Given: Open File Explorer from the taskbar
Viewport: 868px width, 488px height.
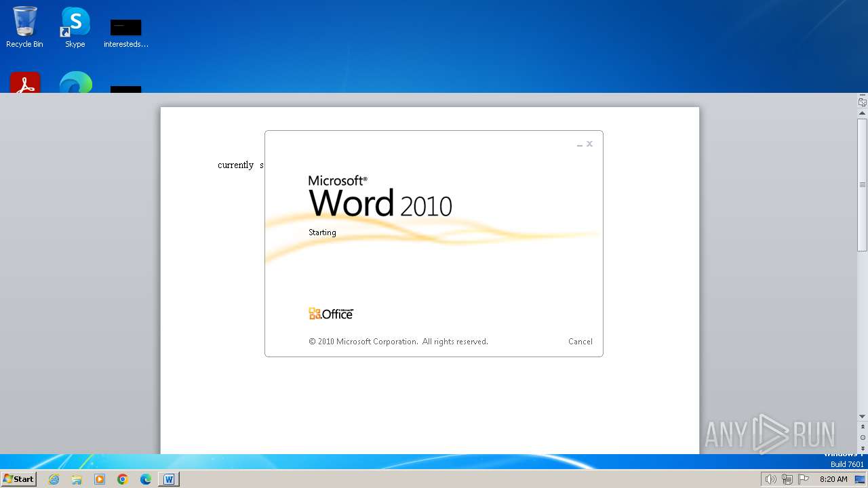Looking at the screenshot, I should pos(77,479).
